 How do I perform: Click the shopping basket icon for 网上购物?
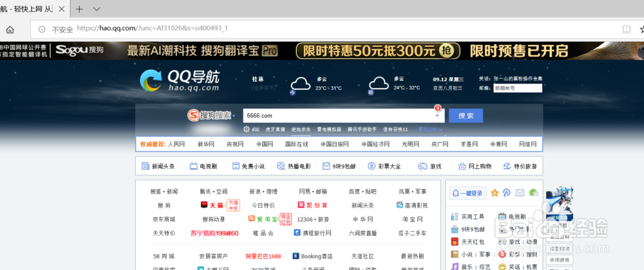click(x=461, y=166)
